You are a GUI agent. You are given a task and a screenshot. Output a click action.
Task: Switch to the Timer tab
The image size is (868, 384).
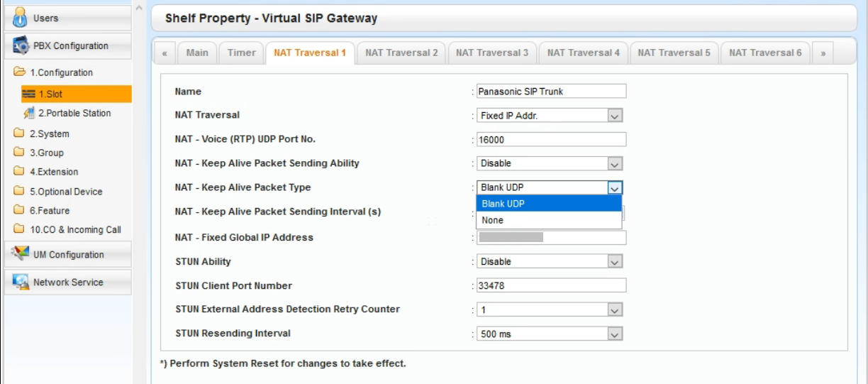pos(241,53)
